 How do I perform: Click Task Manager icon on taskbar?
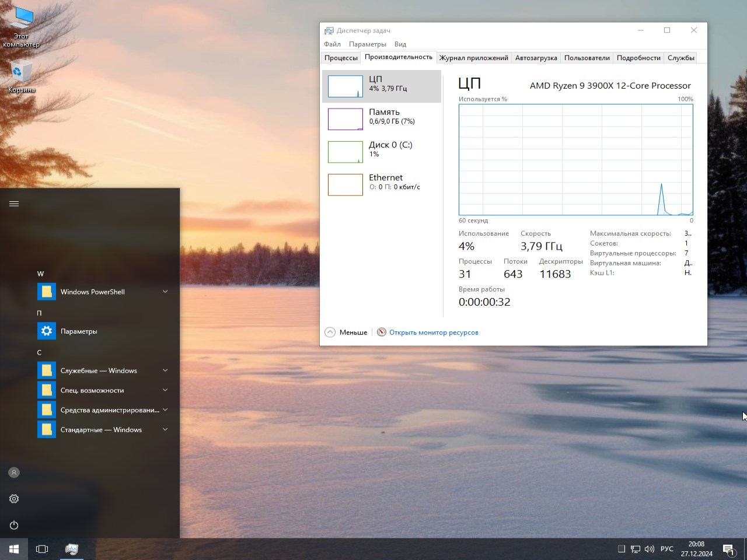[x=71, y=549]
